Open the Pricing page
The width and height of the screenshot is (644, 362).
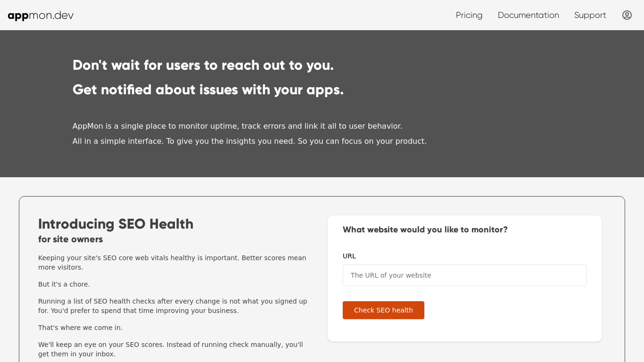click(469, 15)
